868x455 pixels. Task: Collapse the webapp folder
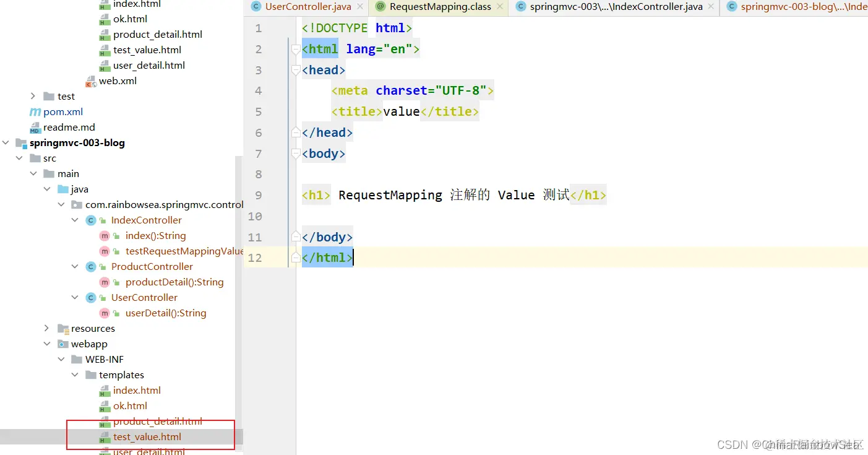47,344
